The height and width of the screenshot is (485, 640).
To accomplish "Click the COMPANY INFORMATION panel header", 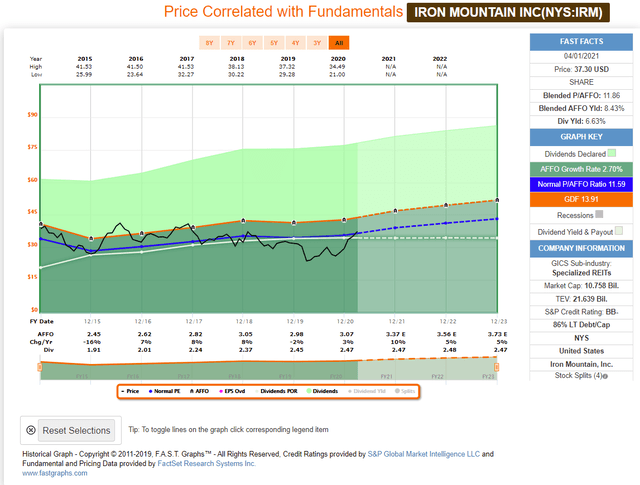I will tap(581, 249).
